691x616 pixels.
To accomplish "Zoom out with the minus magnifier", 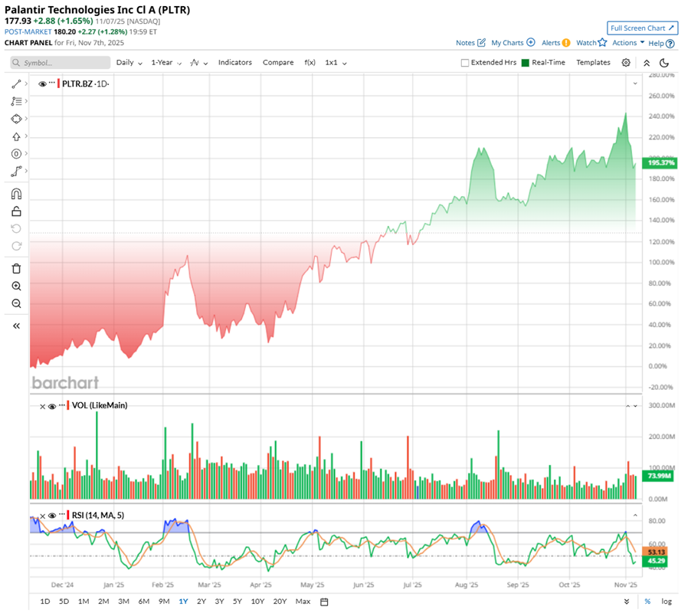I will coord(16,303).
